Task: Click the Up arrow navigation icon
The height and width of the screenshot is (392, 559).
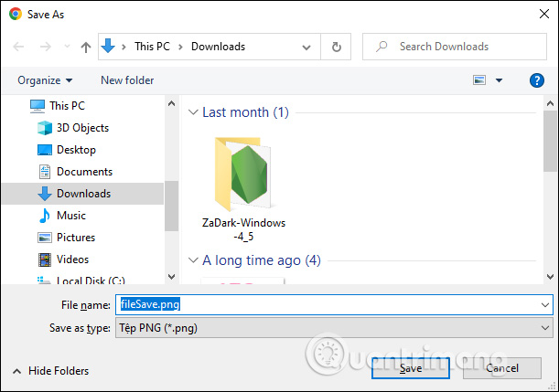Action: point(85,47)
